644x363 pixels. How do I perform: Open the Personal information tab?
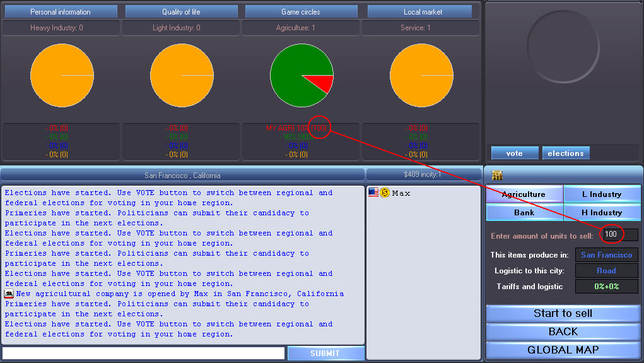(x=61, y=12)
